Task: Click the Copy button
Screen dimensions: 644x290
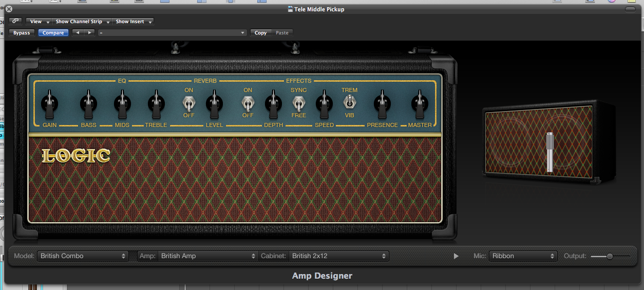Action: 261,33
